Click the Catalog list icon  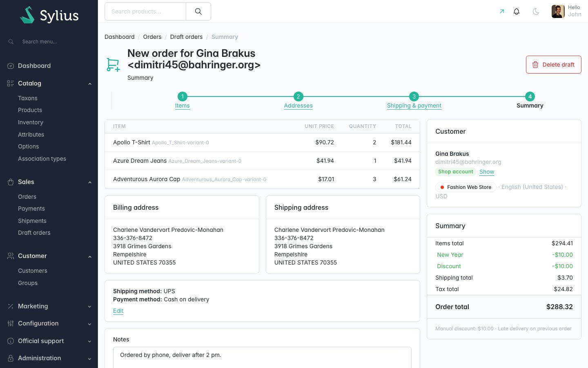tap(11, 83)
